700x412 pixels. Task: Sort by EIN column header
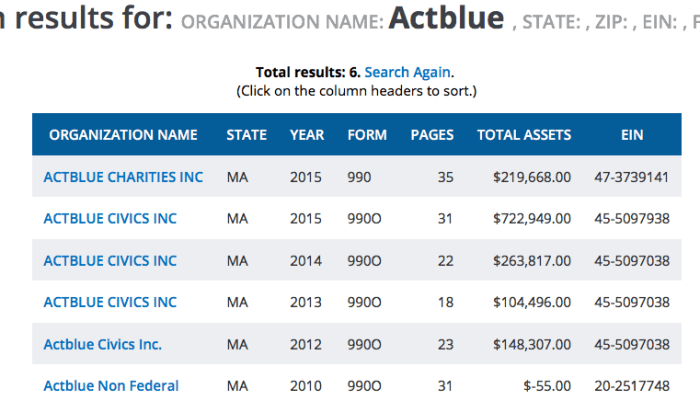(631, 135)
